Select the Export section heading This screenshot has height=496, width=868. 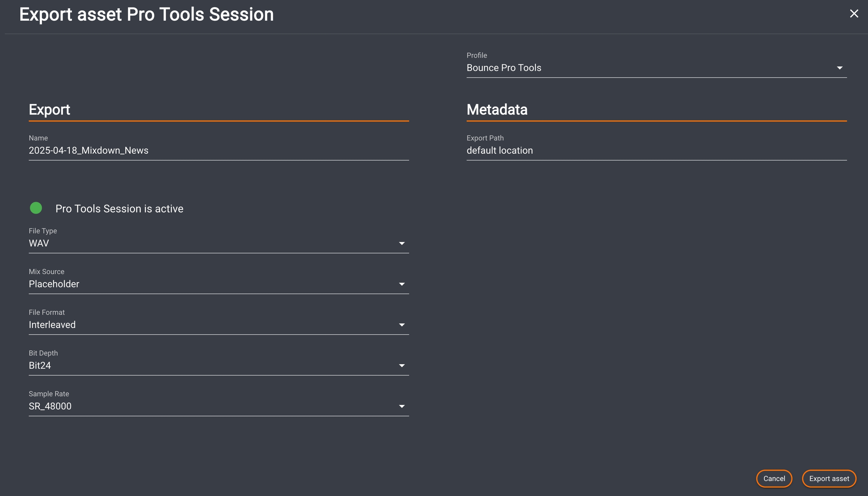[49, 110]
